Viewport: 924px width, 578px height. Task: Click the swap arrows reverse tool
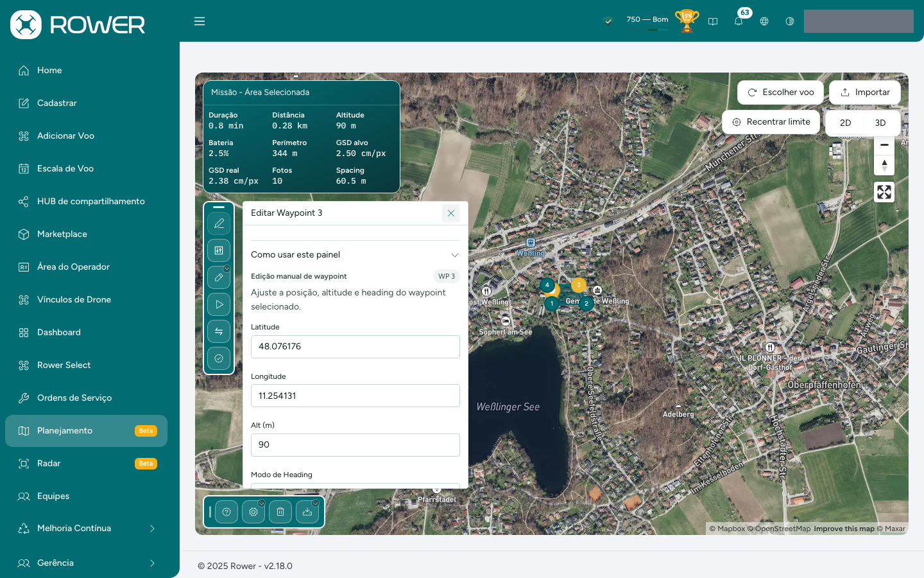[219, 331]
